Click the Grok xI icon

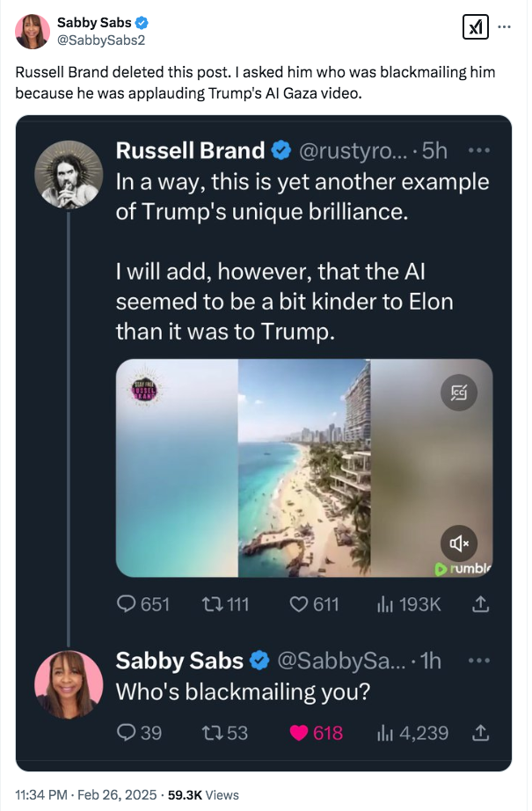click(475, 27)
